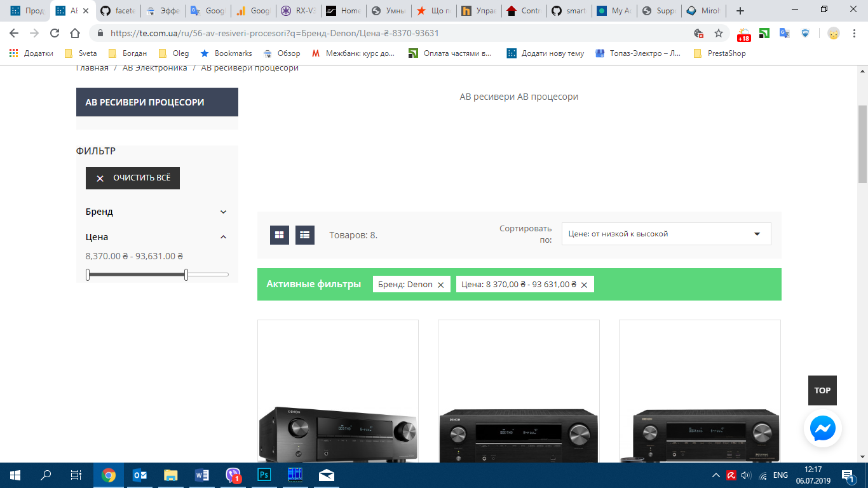
Task: Click the ОЧИСТИТЬ ВСЁ clear filters button
Action: tap(133, 179)
